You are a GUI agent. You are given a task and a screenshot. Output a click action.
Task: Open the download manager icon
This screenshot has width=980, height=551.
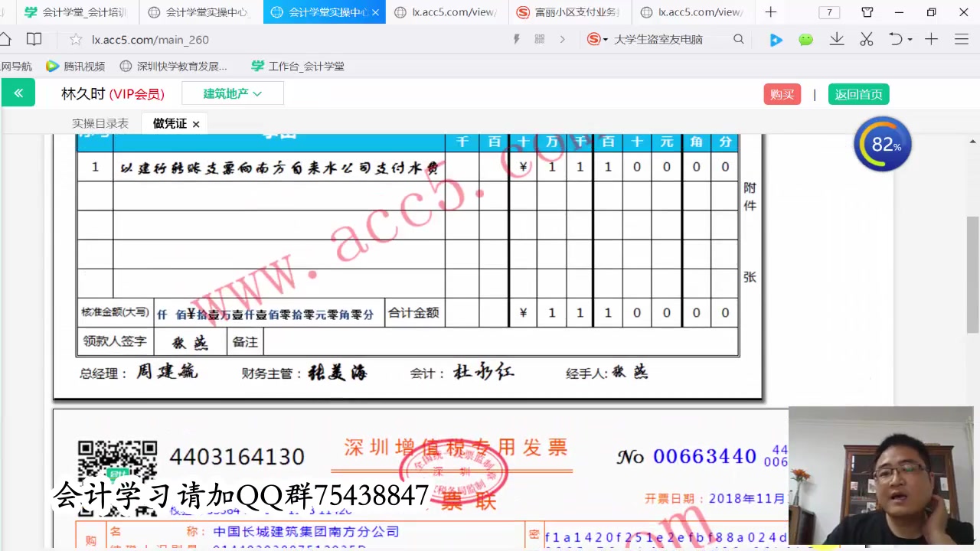click(x=836, y=40)
